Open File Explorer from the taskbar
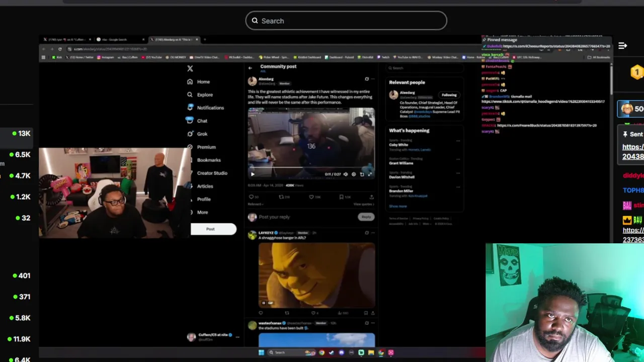 pos(371,352)
